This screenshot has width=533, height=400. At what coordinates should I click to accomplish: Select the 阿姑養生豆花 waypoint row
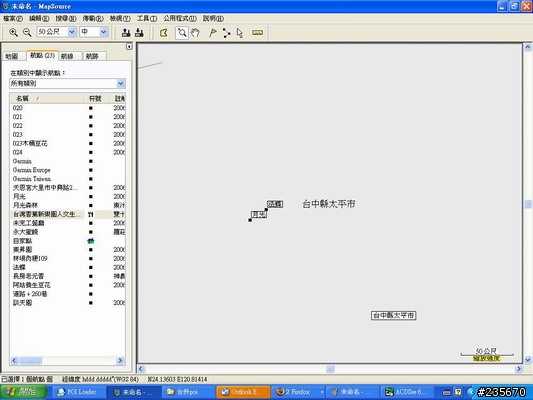click(68, 285)
